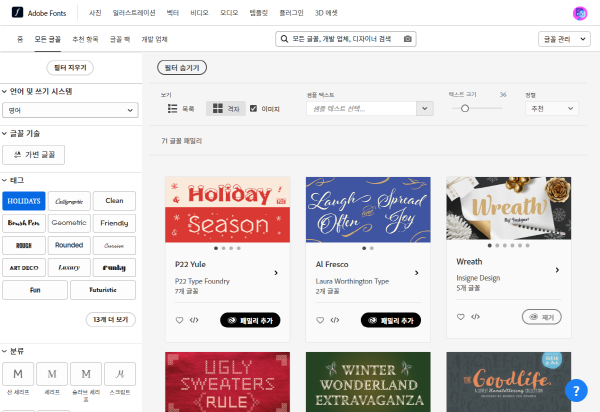Image resolution: width=600 pixels, height=412 pixels.
Task: Select the All Fonts tab
Action: click(x=47, y=39)
